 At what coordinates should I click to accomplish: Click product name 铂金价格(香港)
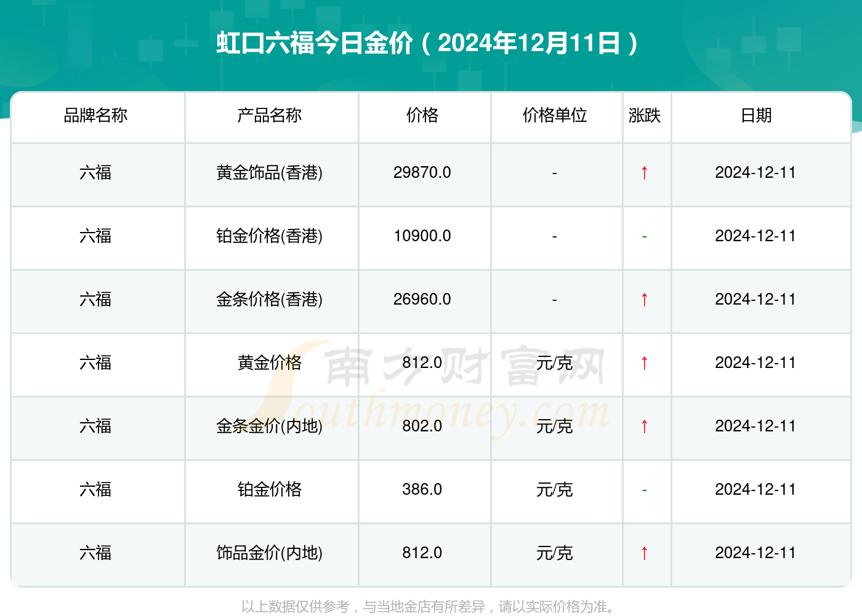(x=270, y=236)
